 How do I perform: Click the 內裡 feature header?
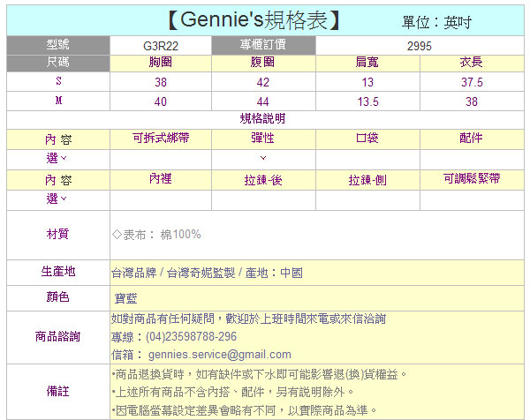[x=161, y=178]
